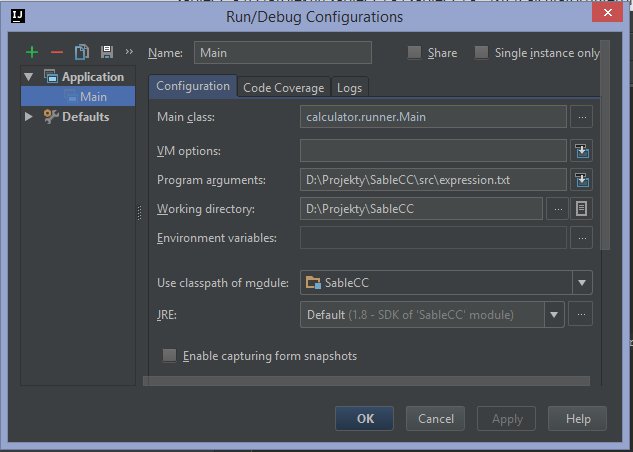Copy configuration icon in toolbar
The width and height of the screenshot is (633, 452).
(x=82, y=52)
